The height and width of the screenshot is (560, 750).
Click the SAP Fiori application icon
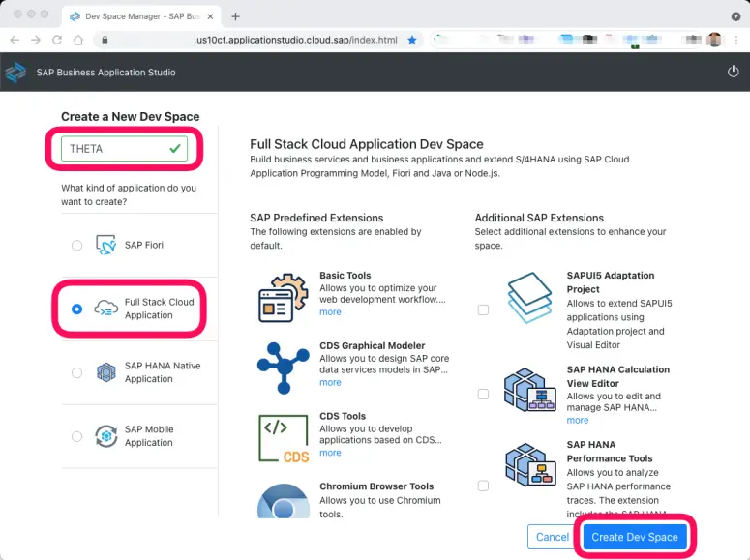(x=105, y=246)
